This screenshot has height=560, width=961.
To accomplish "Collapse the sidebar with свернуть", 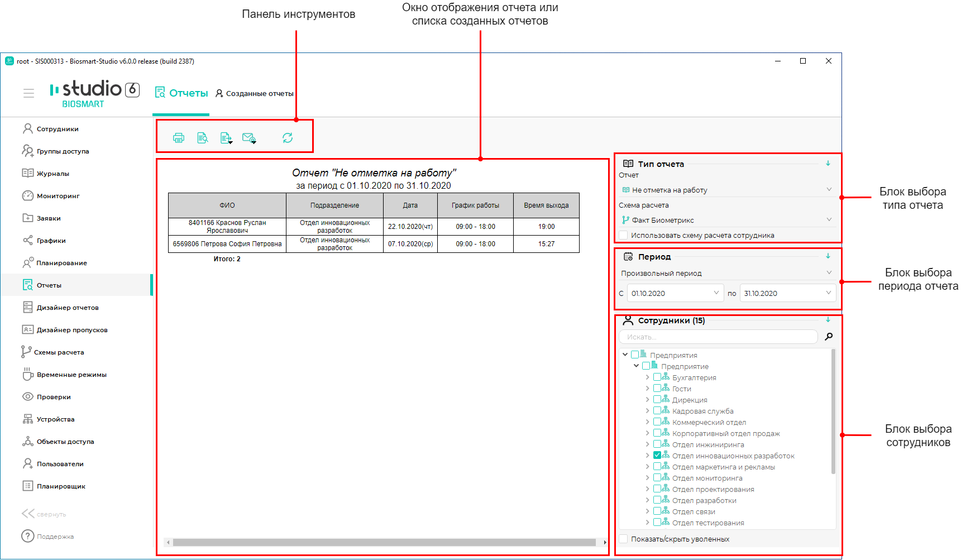I will pyautogui.click(x=51, y=514).
